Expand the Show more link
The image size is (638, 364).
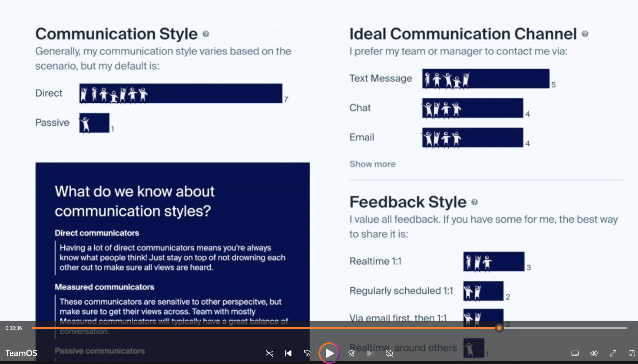pos(372,164)
